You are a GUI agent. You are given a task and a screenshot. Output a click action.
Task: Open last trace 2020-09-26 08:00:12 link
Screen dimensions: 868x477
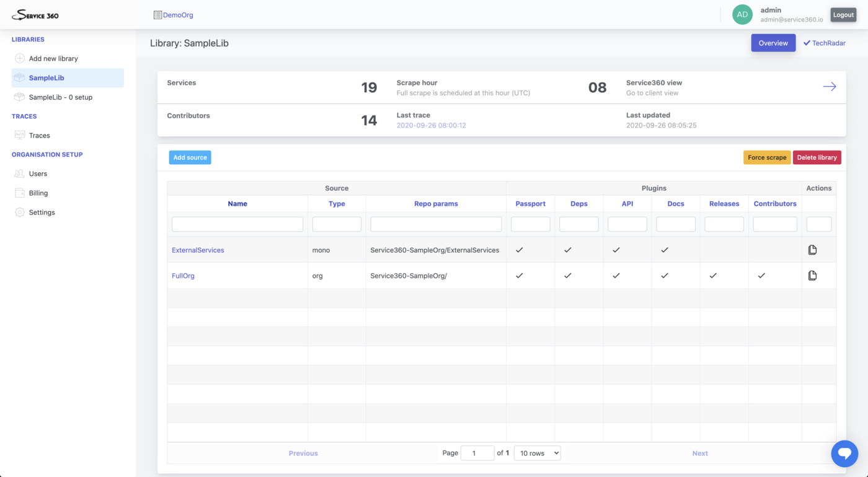tap(431, 125)
